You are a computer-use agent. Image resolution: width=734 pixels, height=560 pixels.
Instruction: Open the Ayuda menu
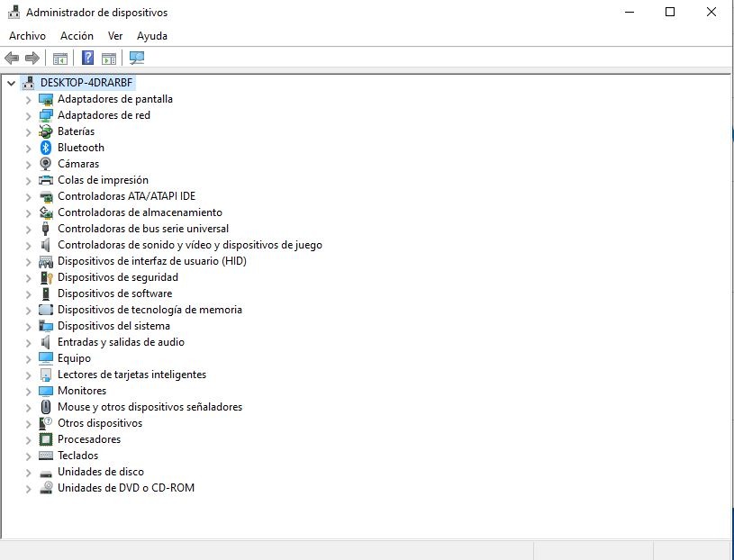(x=152, y=36)
